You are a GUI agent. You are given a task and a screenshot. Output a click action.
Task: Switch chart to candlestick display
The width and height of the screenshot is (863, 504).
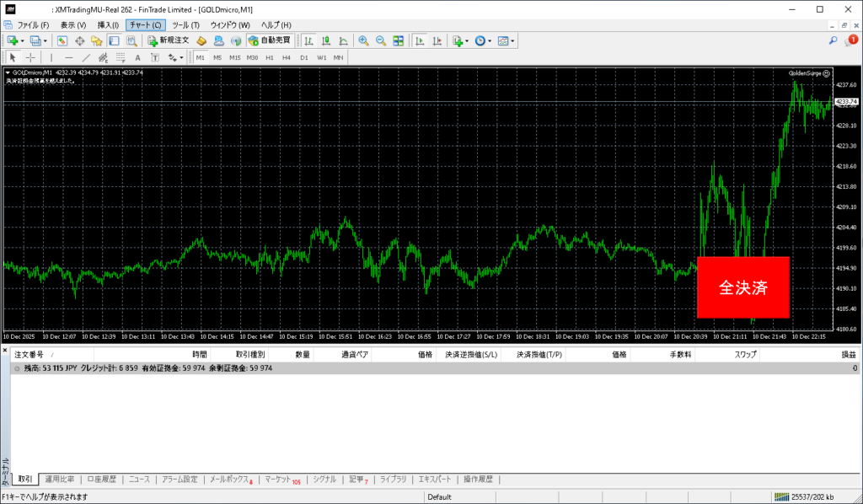tap(326, 40)
